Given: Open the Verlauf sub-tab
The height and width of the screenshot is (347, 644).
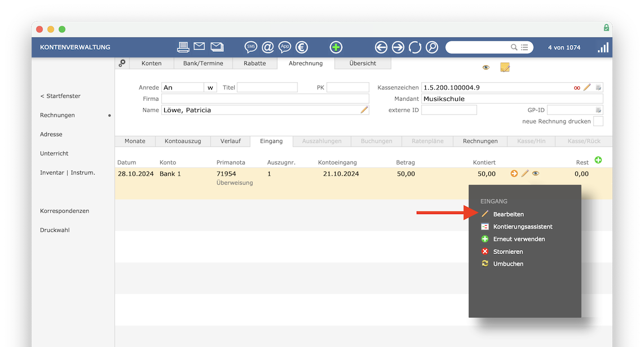Looking at the screenshot, I should [x=231, y=141].
